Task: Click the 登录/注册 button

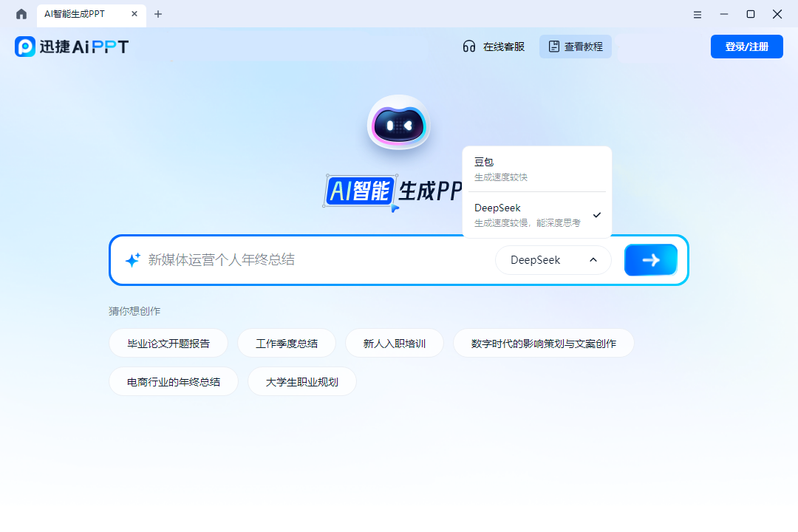Action: pyautogui.click(x=746, y=47)
